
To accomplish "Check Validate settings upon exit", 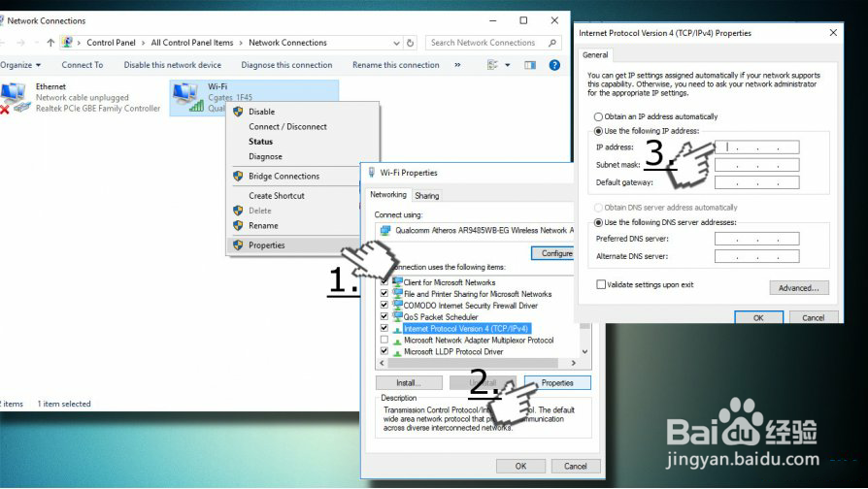I will tap(601, 284).
